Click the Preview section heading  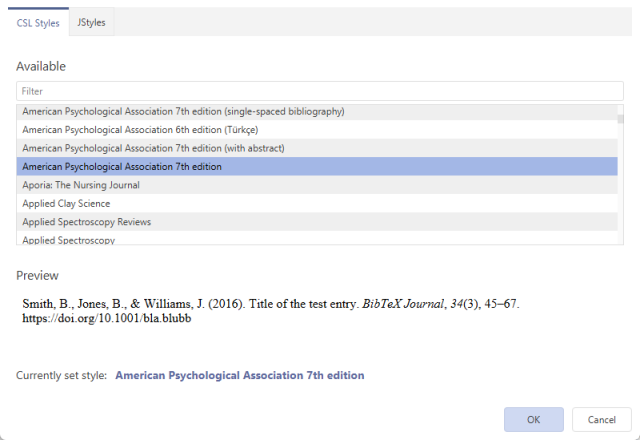tap(37, 275)
